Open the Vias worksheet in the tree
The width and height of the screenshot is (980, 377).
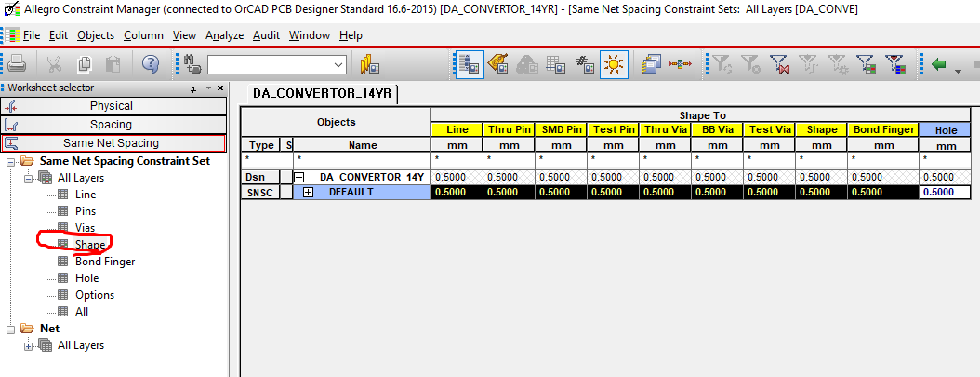point(85,227)
